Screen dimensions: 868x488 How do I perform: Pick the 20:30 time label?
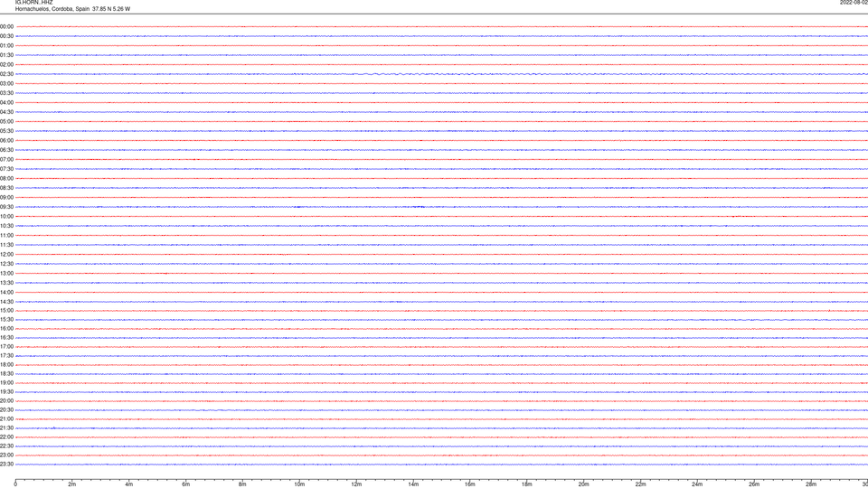click(6, 410)
